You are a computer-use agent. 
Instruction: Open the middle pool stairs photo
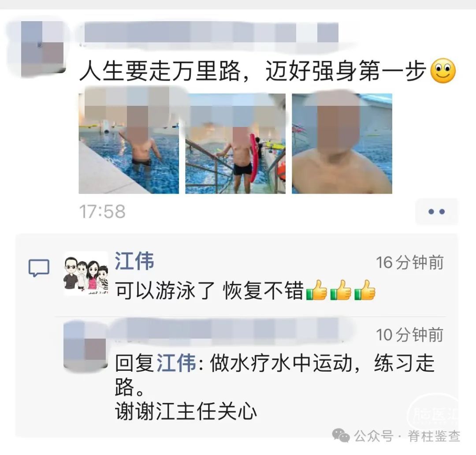(x=235, y=144)
